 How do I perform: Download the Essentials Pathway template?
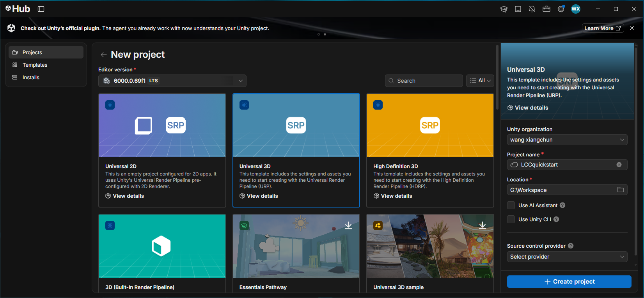tap(348, 225)
